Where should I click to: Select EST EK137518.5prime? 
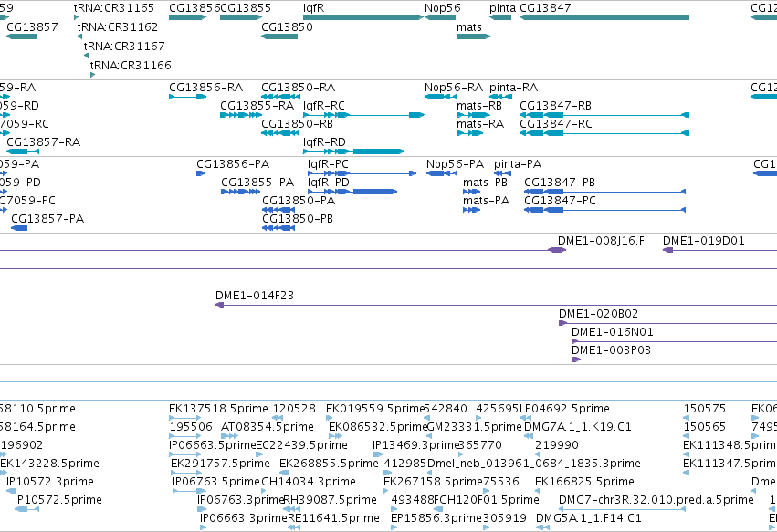click(x=184, y=418)
